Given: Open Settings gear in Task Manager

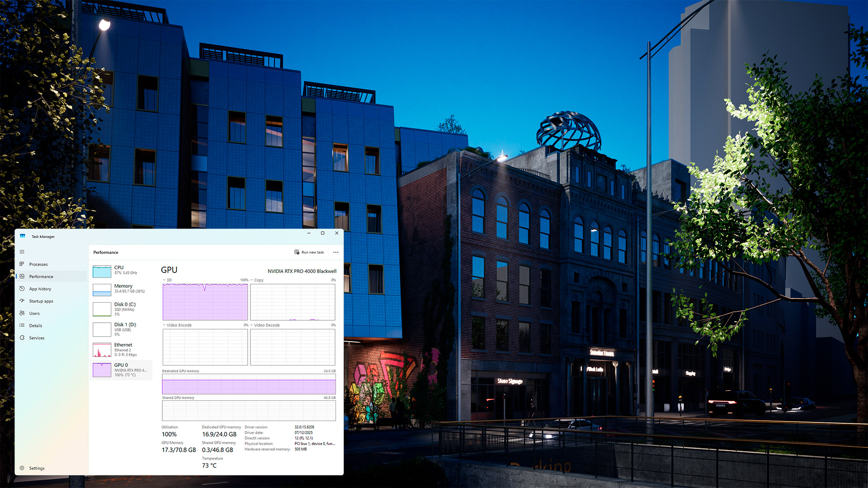Looking at the screenshot, I should pos(22,468).
